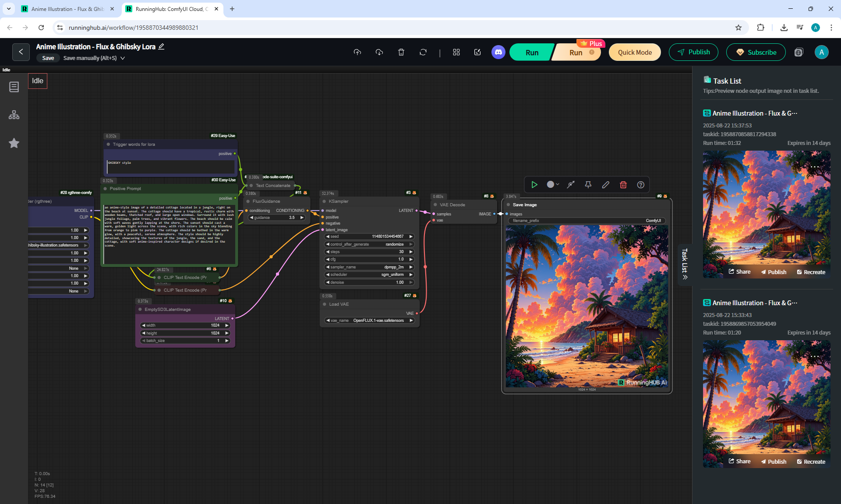Toggle Load VAE node collapse dot

pos(325,304)
